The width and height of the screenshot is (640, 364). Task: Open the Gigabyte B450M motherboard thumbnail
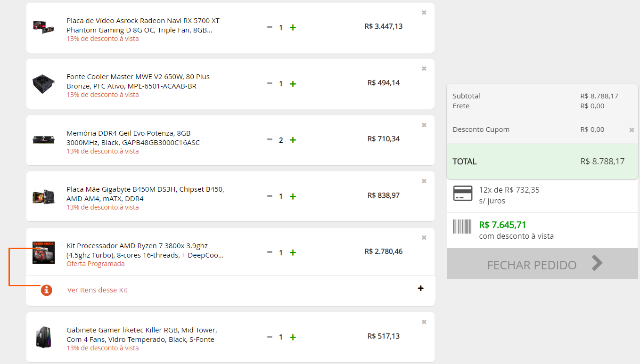pos(43,196)
